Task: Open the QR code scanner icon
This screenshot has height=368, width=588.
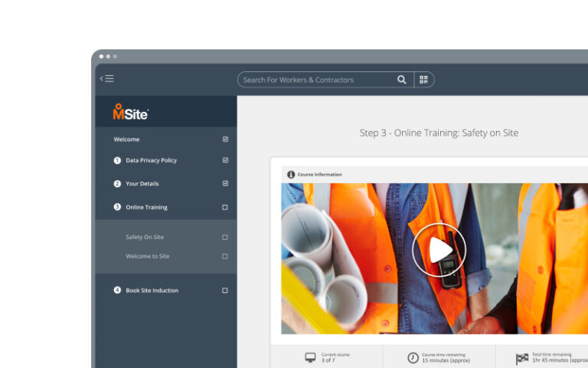Action: [x=423, y=80]
